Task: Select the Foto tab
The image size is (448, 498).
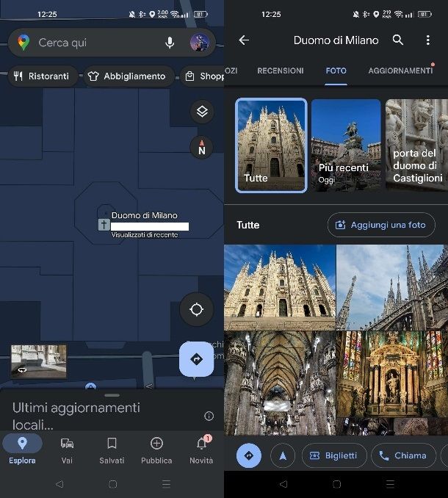Action: (x=336, y=71)
